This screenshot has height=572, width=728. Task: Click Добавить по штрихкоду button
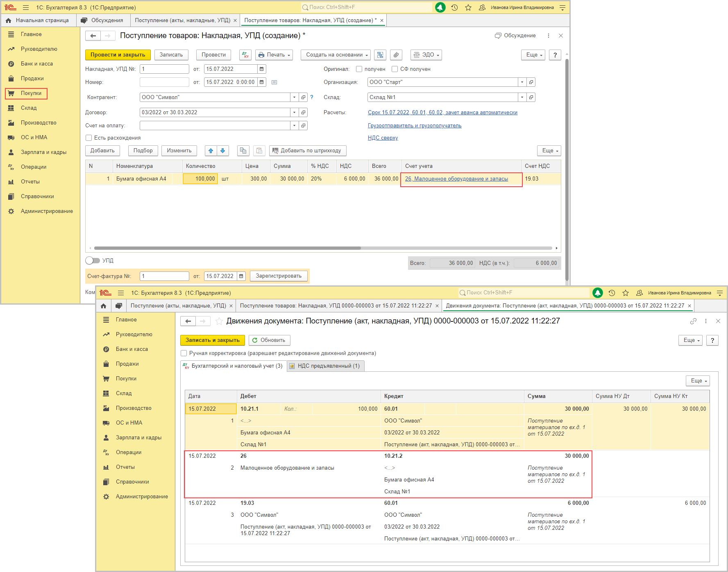click(308, 151)
